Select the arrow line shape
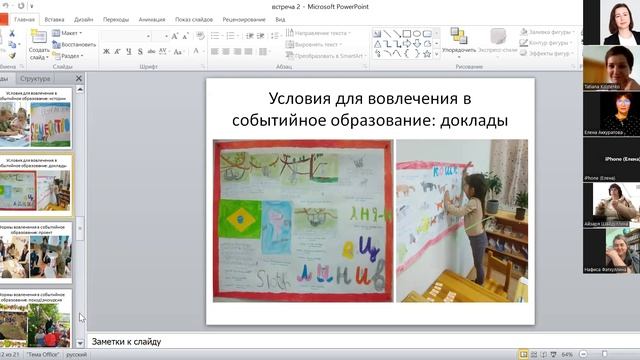Image resolution: width=640 pixels, height=360 pixels. [397, 33]
